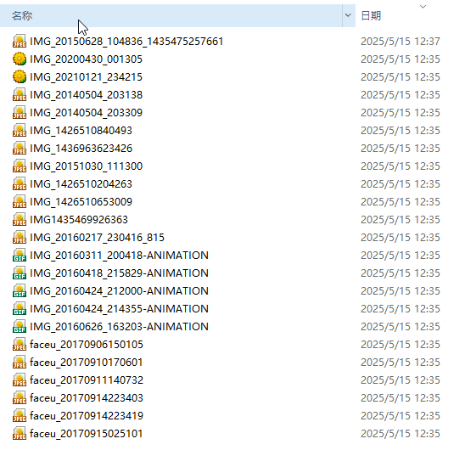Click JPEG icon of IMG_1426510840493
Screen dimensions: 476x450
pyautogui.click(x=20, y=131)
